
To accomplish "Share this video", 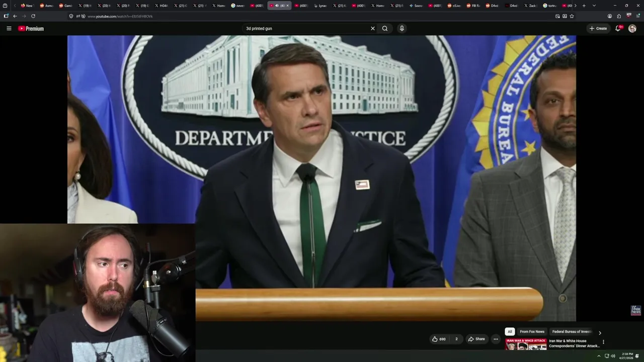I will click(476, 339).
